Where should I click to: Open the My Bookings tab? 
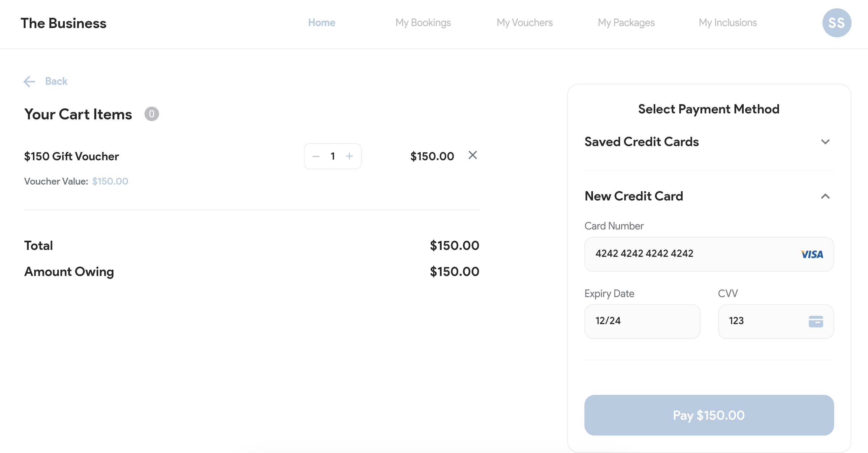423,22
